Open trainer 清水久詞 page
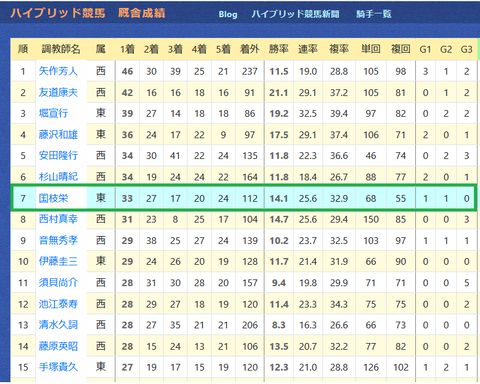This screenshot has height=384, width=480. coord(58,325)
